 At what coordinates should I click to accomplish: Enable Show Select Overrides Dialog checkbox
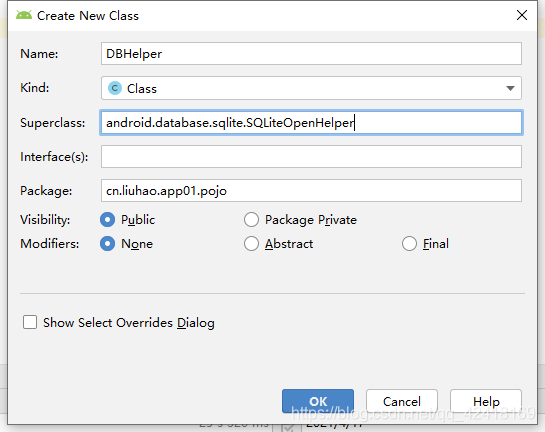pyautogui.click(x=30, y=322)
